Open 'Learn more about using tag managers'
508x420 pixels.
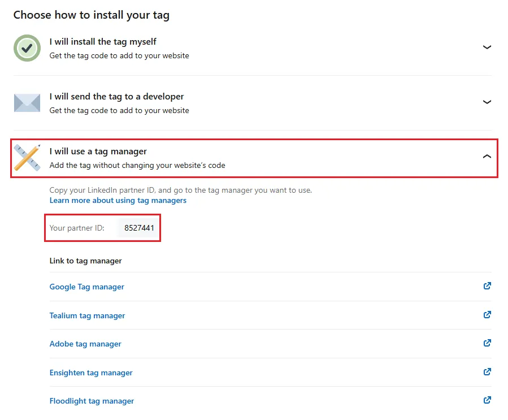[118, 200]
